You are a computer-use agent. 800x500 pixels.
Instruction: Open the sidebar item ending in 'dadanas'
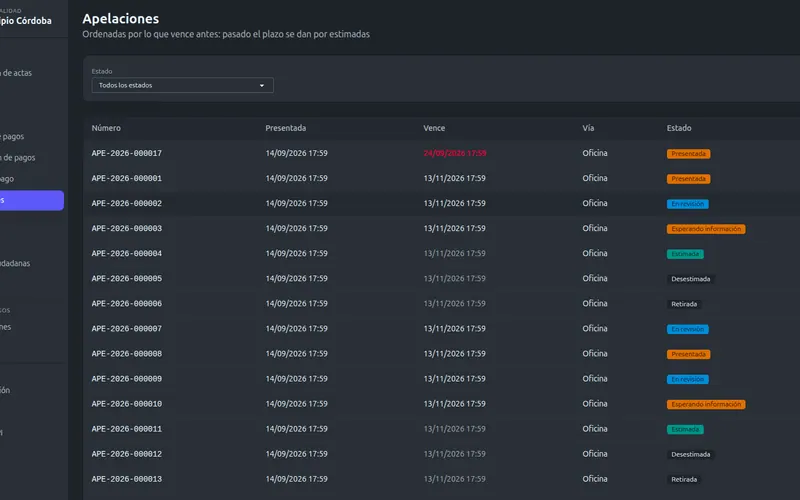tap(15, 263)
